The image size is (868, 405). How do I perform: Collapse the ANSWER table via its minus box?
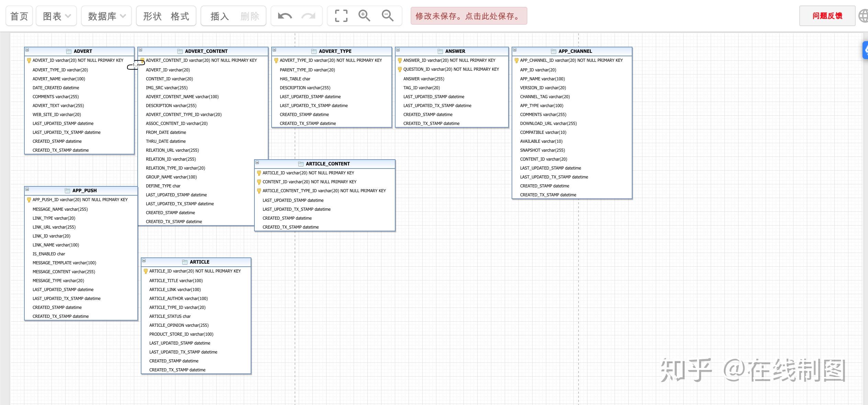398,50
